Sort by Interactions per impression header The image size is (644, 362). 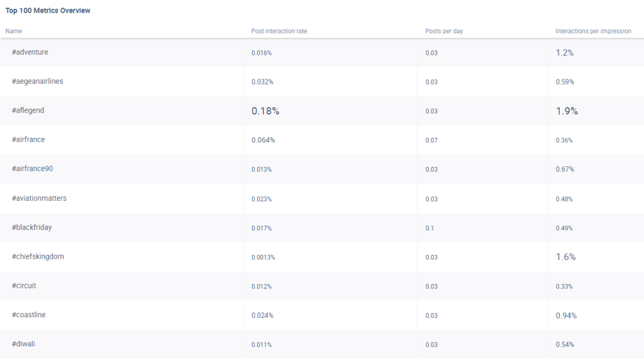tap(593, 31)
